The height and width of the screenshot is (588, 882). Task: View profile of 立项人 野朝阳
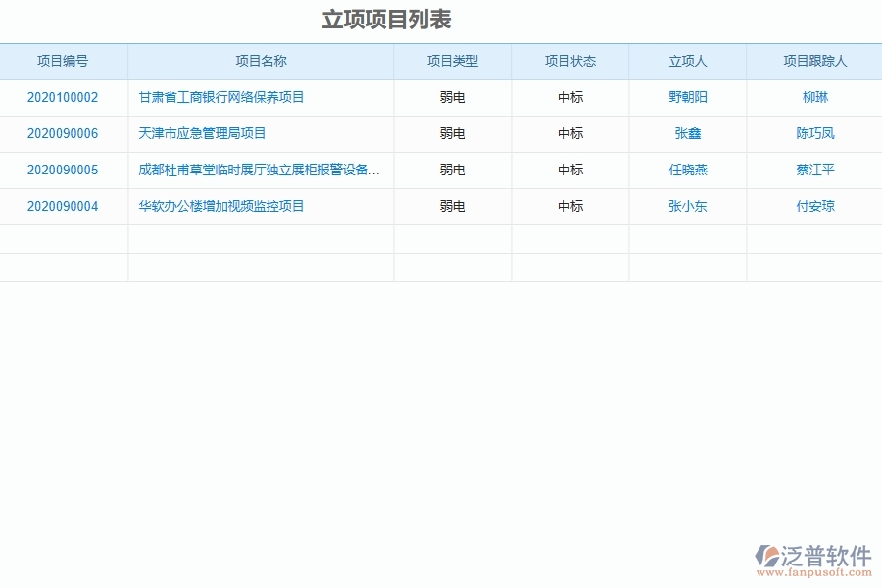pos(687,97)
